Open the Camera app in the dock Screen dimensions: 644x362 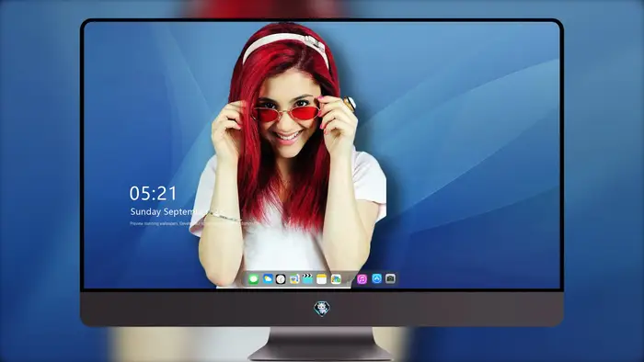pos(391,278)
